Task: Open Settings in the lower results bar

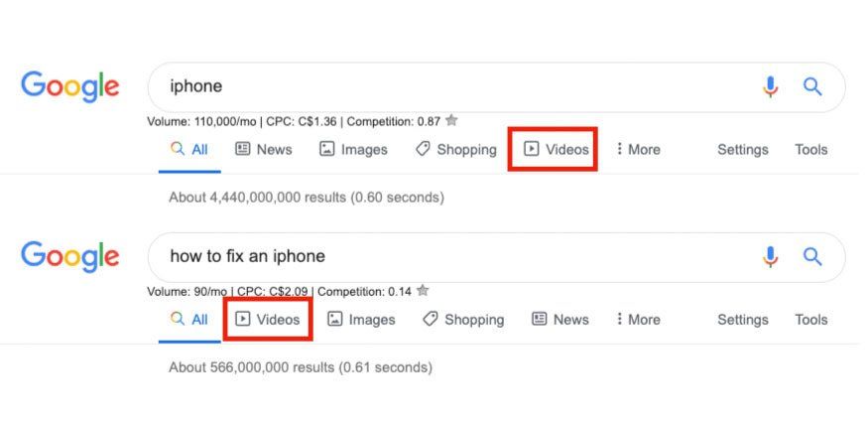Action: tap(743, 320)
